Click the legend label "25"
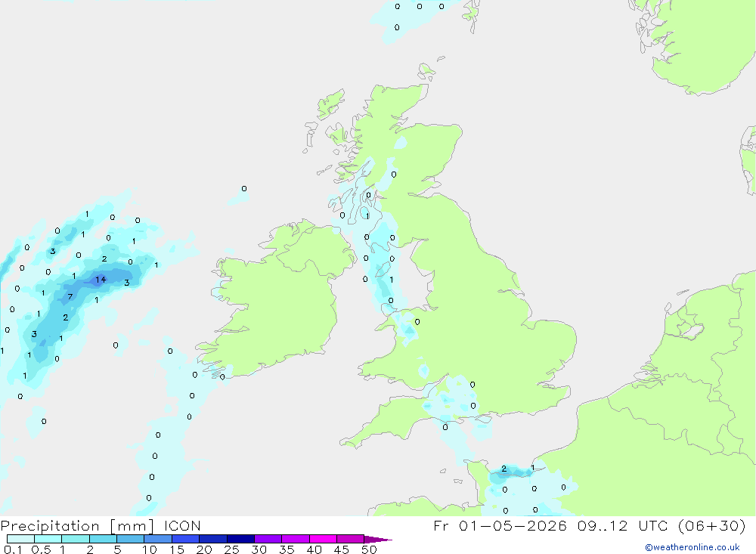This screenshot has height=554, width=756. coord(231,549)
